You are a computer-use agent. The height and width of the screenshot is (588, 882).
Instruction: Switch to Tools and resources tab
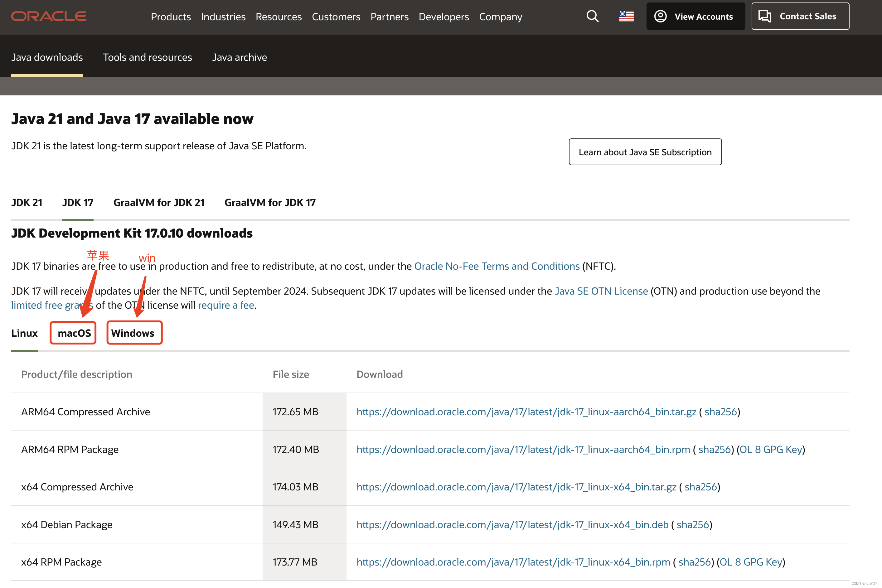pos(148,57)
